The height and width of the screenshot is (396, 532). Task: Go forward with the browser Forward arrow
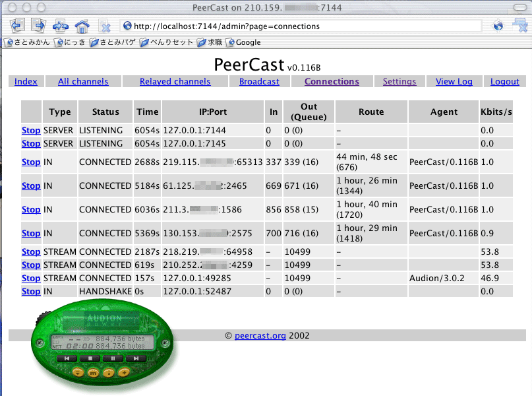pyautogui.click(x=38, y=26)
